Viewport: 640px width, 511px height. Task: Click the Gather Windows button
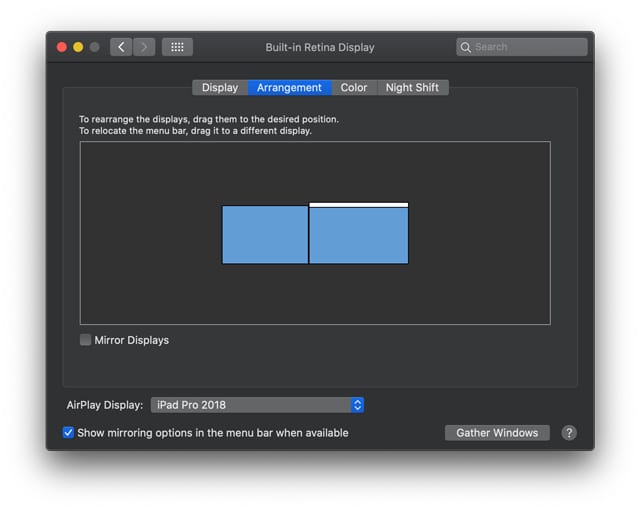click(x=497, y=433)
